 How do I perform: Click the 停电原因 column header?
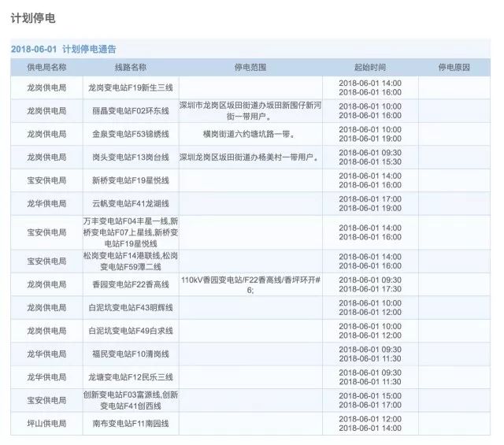tap(454, 67)
